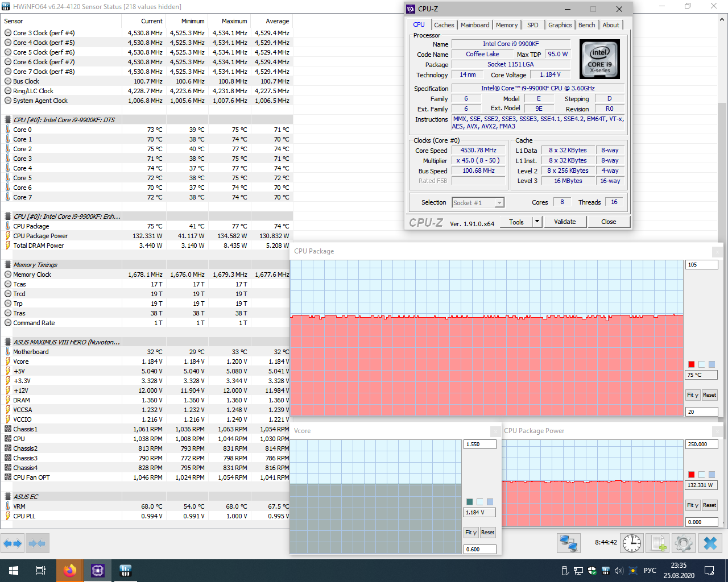Viewport: 728px width, 582px height.
Task: Open the SPD tab in CPU-Z
Action: click(532, 25)
